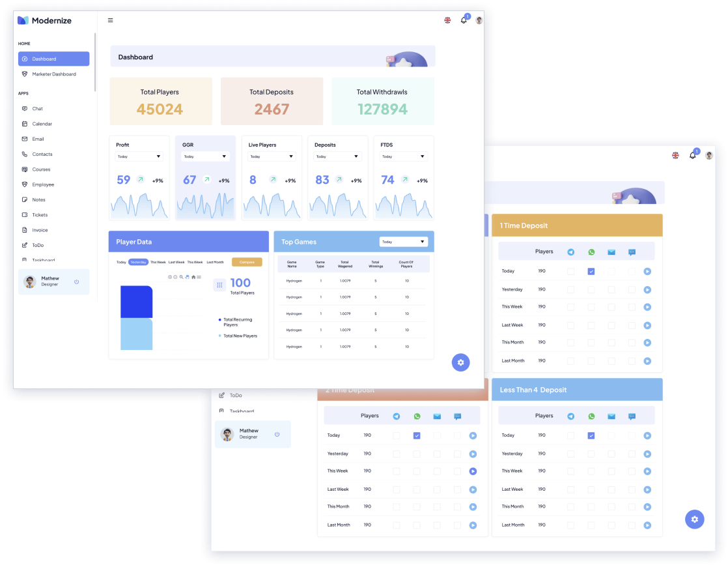This screenshot has height=567, width=728.
Task: Open Marketer Dashboard from the sidebar
Action: pyautogui.click(x=54, y=74)
